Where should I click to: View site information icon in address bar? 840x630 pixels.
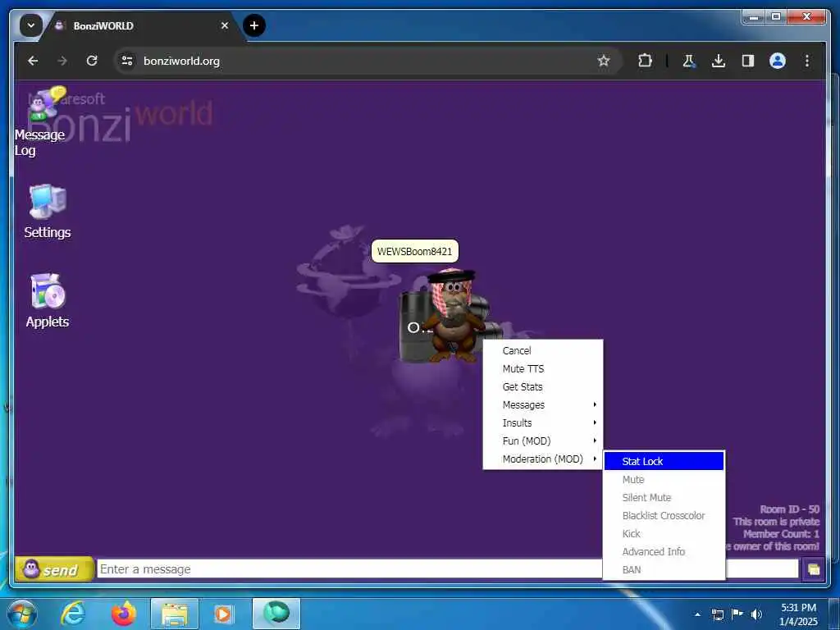[x=127, y=61]
